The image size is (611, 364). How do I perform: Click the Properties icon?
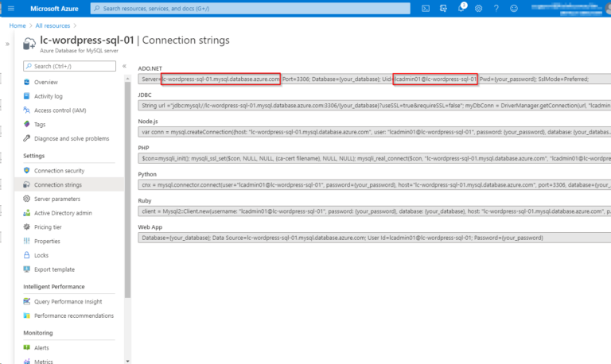(x=26, y=241)
